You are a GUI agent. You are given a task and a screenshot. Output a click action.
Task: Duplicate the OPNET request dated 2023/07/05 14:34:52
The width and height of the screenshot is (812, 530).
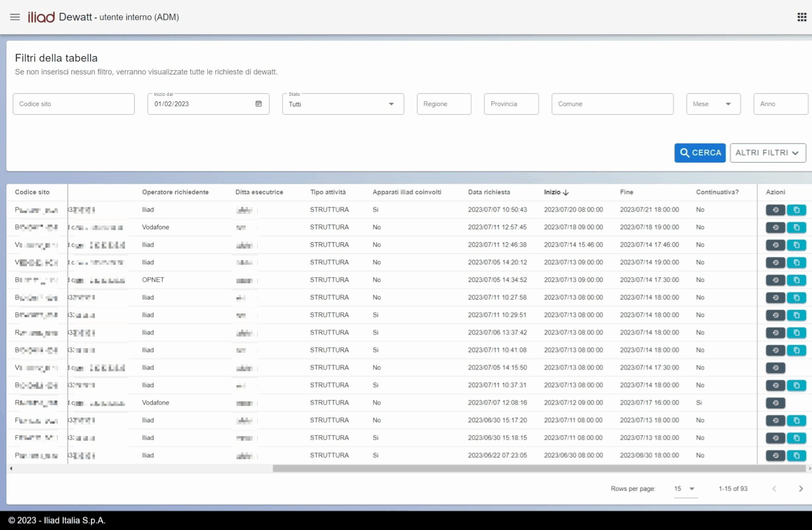pyautogui.click(x=796, y=280)
